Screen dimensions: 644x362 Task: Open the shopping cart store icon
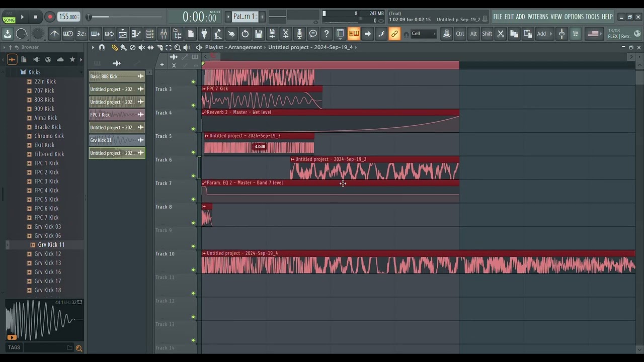click(575, 34)
